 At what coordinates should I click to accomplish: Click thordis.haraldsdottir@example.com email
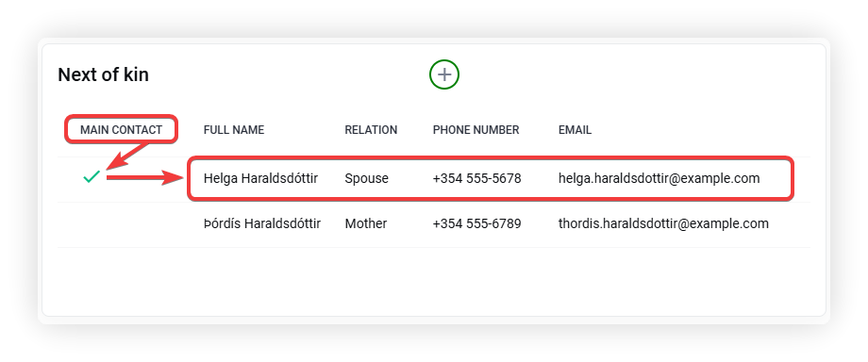coord(663,224)
